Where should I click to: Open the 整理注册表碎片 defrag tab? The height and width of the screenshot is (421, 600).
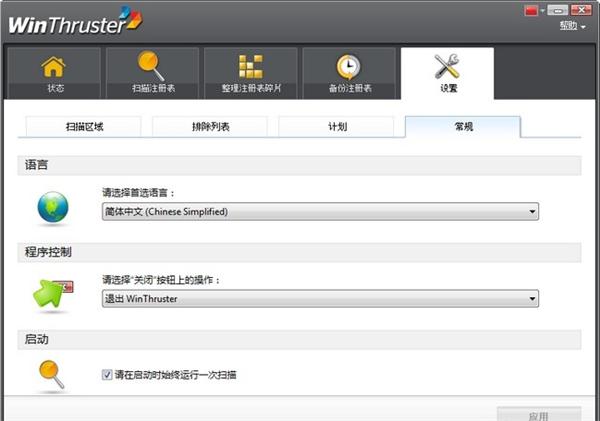(x=250, y=73)
